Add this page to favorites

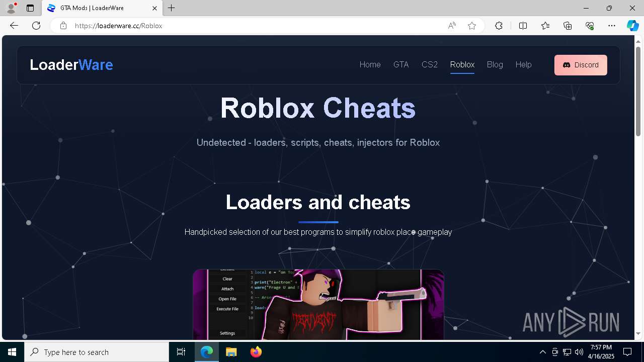click(x=472, y=26)
